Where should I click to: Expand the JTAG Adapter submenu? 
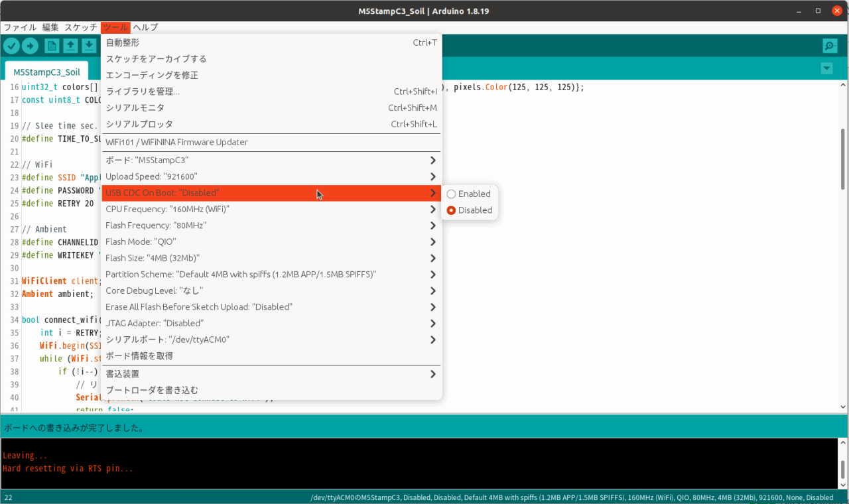[x=271, y=323]
